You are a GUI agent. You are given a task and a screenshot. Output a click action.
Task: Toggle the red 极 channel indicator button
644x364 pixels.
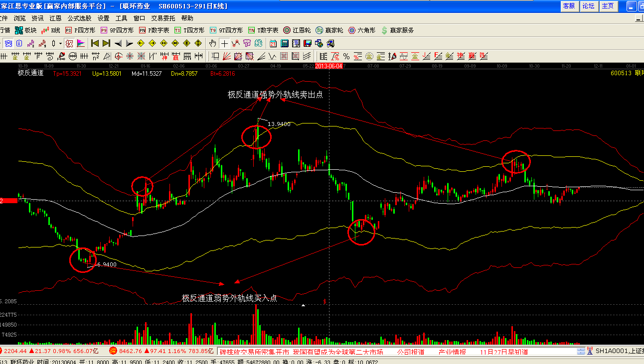(x=69, y=43)
